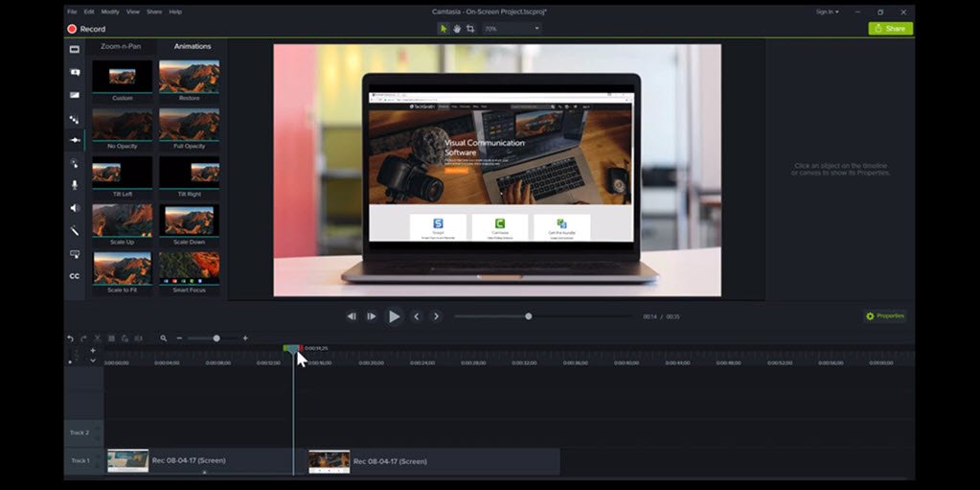Open the Media bin sidebar tab
Image resolution: width=980 pixels, height=490 pixels.
click(x=75, y=50)
